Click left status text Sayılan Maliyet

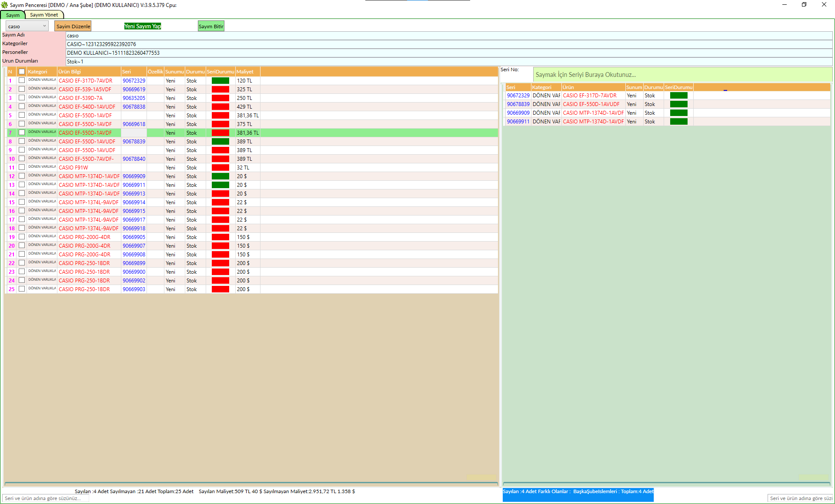point(277,491)
